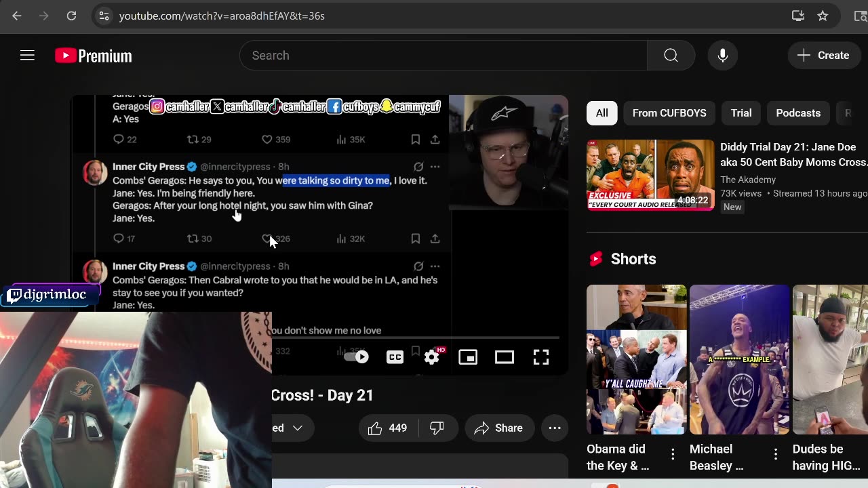The width and height of the screenshot is (868, 488).
Task: Click reply icon with 22 replies
Action: point(119,139)
